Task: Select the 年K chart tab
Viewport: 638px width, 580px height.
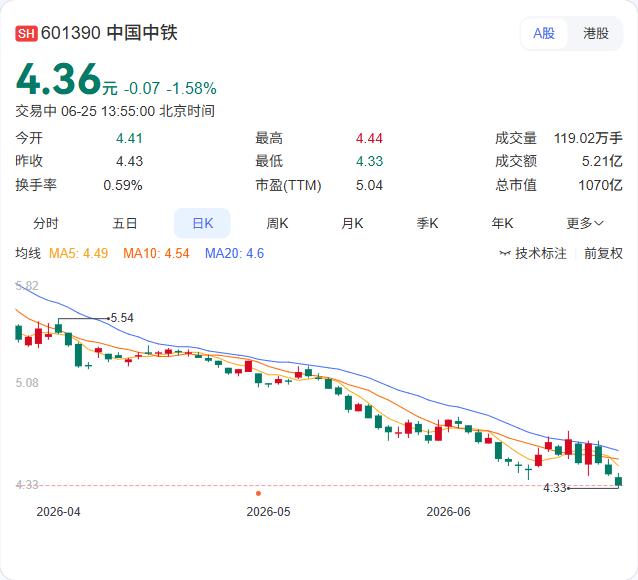Action: [x=502, y=223]
